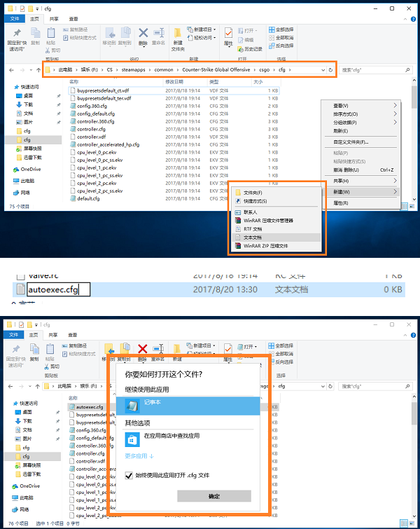Open New item (新建项目) dropdown in upper ribbon

[x=202, y=29]
